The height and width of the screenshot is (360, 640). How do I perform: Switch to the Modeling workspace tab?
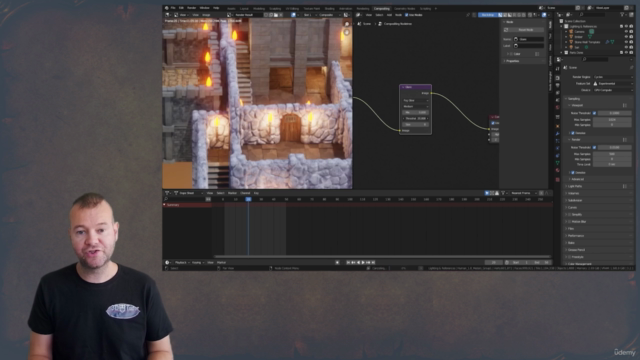coord(259,9)
